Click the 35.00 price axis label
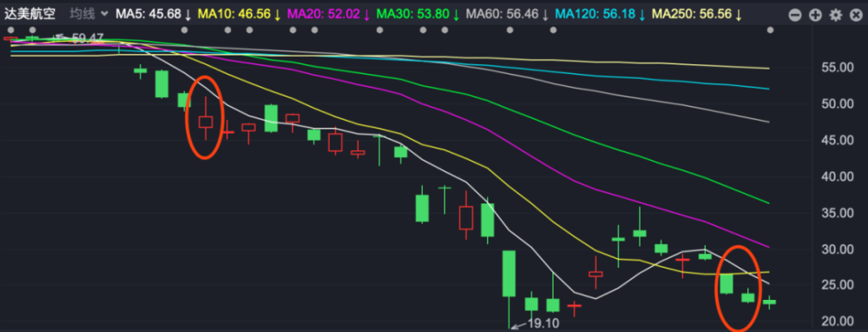868x332 pixels. click(x=838, y=214)
